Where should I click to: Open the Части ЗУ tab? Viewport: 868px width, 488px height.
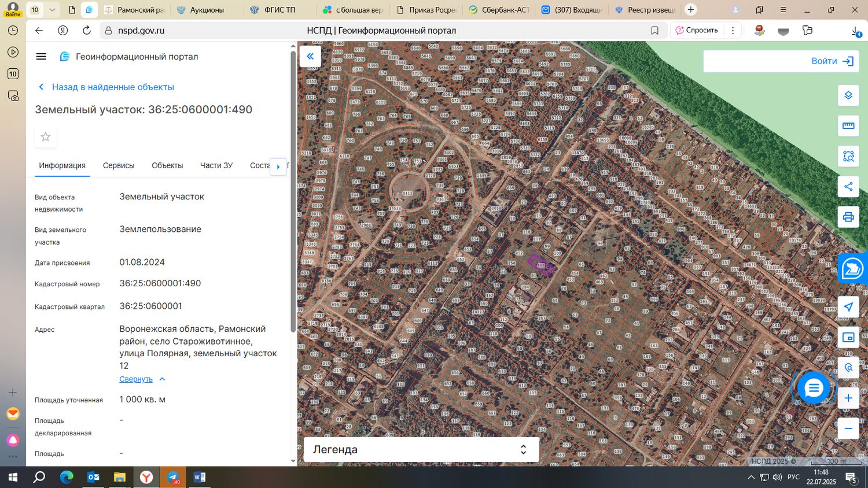[216, 165]
